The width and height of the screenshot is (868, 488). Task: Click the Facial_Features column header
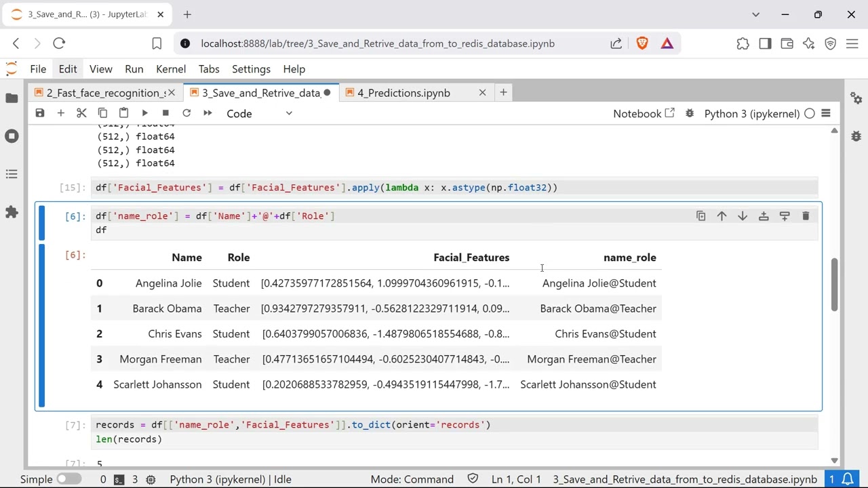471,258
